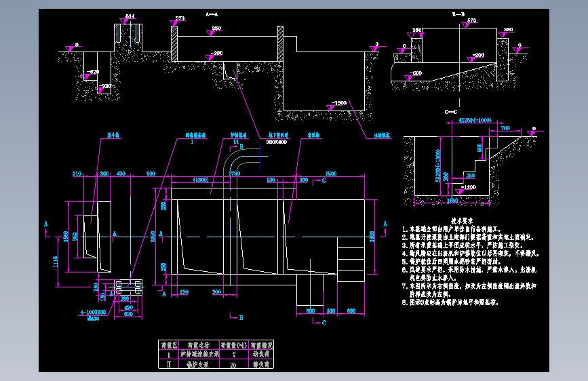Select the -220 elevation label

coord(105,86)
